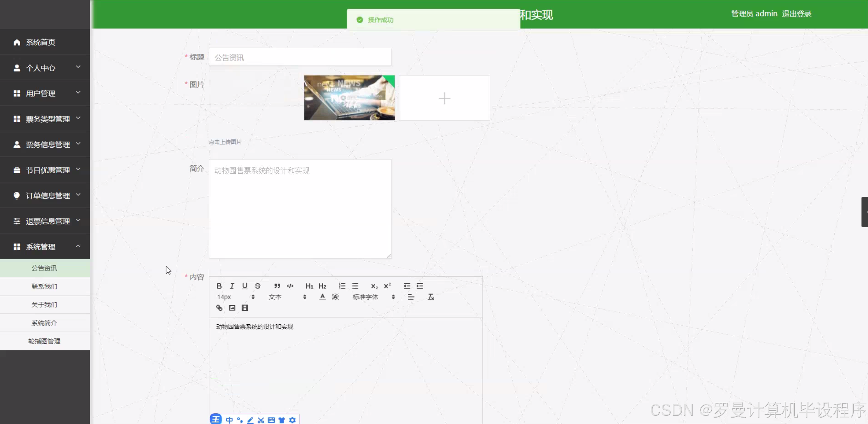Apply superscript formatting
Screen dimensions: 868x424
tap(387, 286)
